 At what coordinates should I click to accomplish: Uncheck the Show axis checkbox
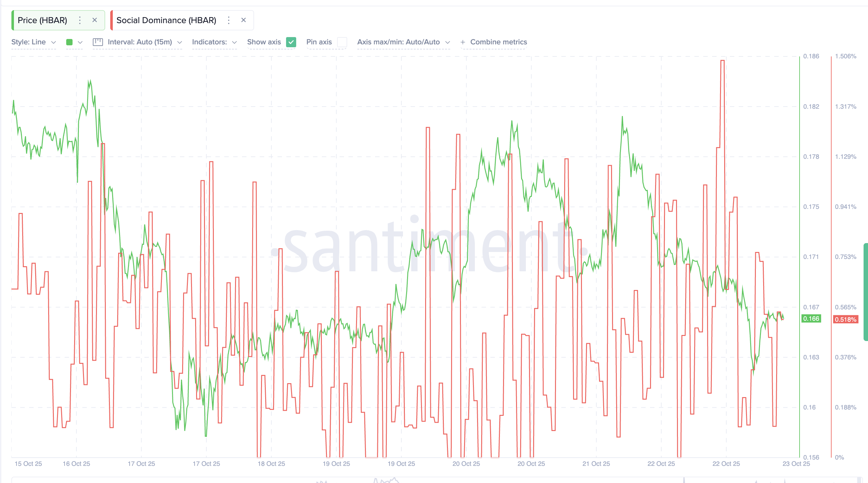click(x=291, y=42)
